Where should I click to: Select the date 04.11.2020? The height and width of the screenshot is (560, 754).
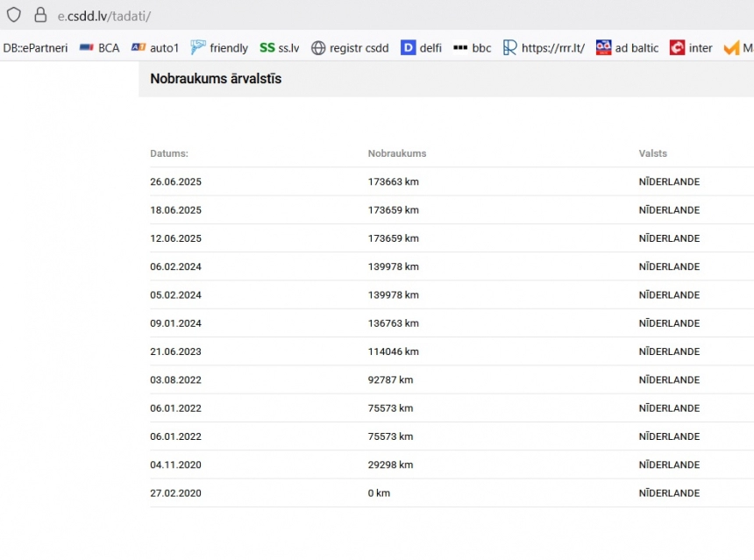coord(175,464)
